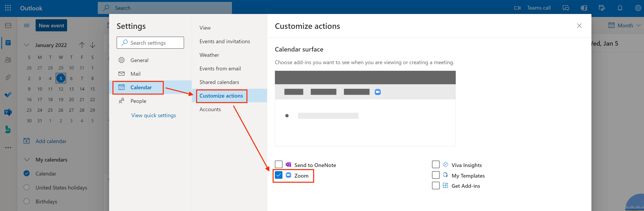Enable the Send to OneNote checkbox

[x=278, y=165]
